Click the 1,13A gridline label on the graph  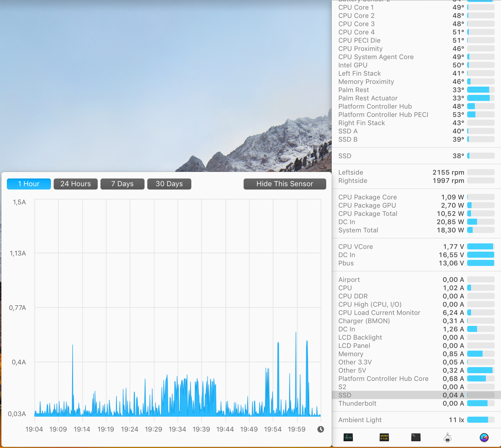pyautogui.click(x=18, y=253)
